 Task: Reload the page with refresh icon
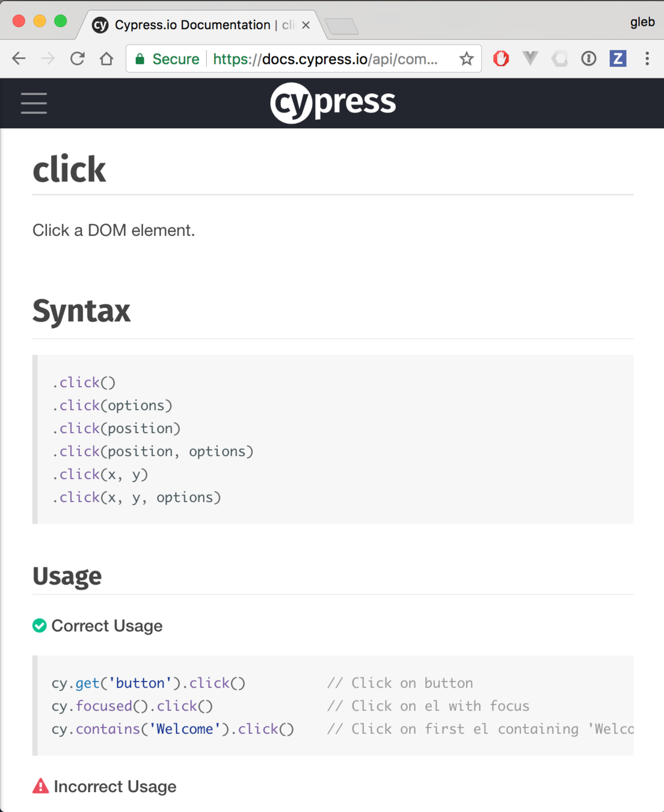coord(77,58)
